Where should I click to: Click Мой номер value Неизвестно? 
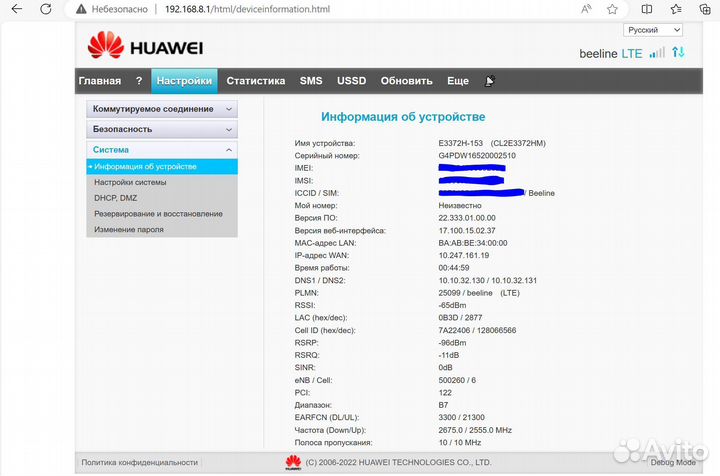coord(460,206)
